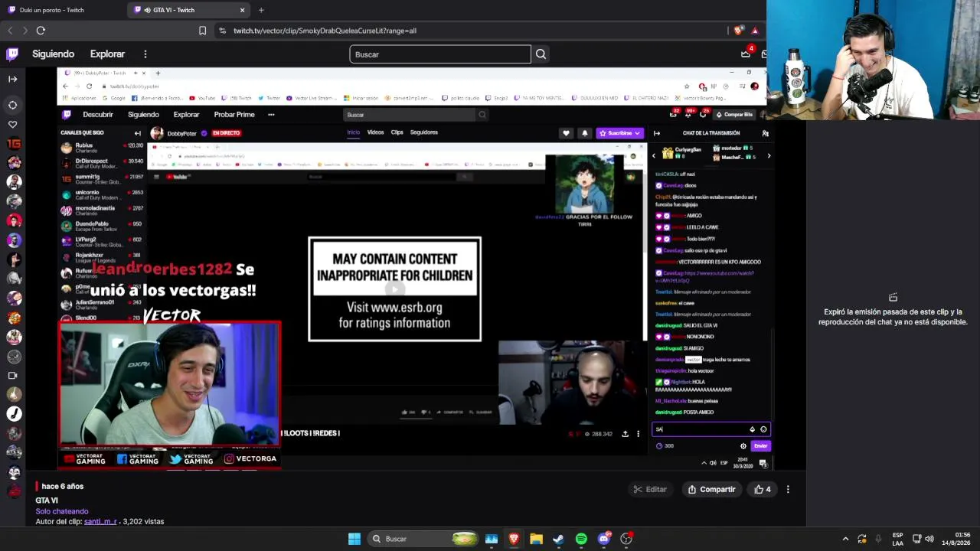
Task: Open File Explorer from the taskbar
Action: [536, 539]
